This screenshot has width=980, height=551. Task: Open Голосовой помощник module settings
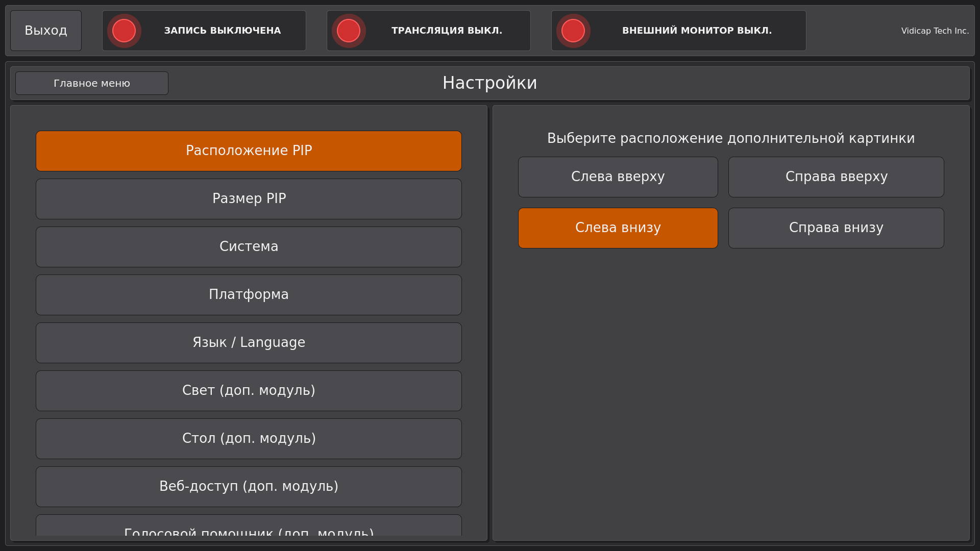[x=249, y=525]
